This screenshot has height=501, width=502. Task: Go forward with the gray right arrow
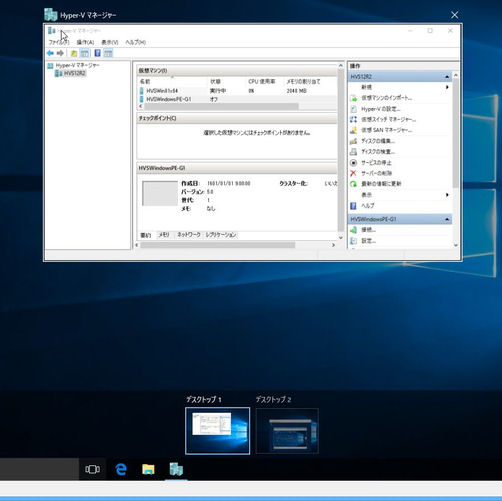[60, 53]
